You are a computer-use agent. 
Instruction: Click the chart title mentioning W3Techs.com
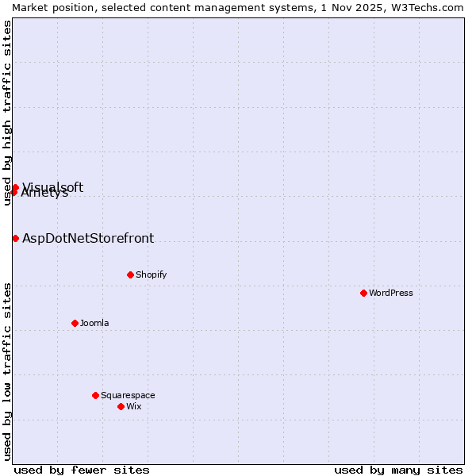238,7
